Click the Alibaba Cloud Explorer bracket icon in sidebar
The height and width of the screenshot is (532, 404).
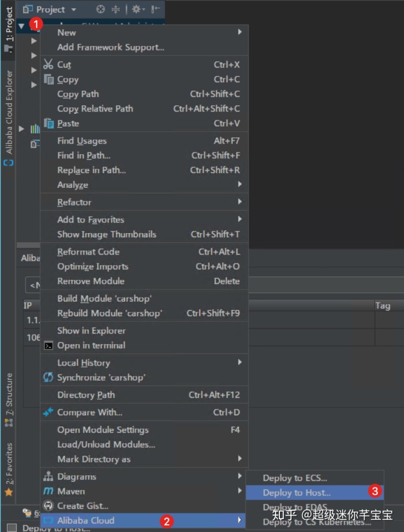[x=8, y=163]
